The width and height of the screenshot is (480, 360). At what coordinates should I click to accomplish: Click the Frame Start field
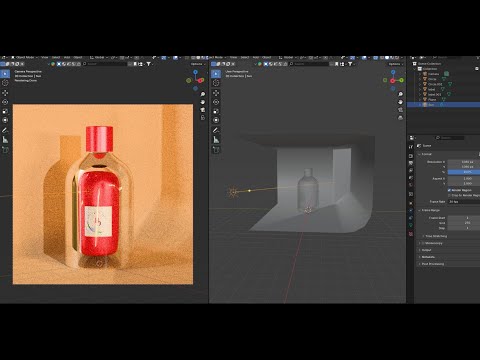pos(464,218)
